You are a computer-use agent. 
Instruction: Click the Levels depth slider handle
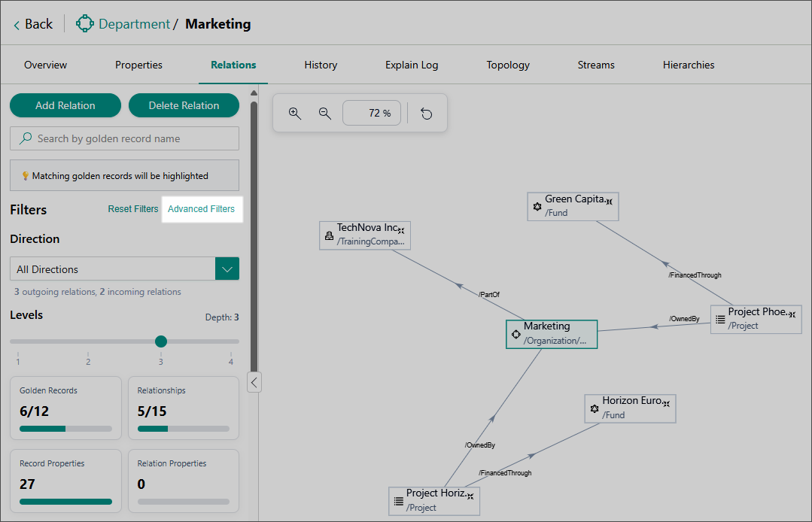click(161, 341)
